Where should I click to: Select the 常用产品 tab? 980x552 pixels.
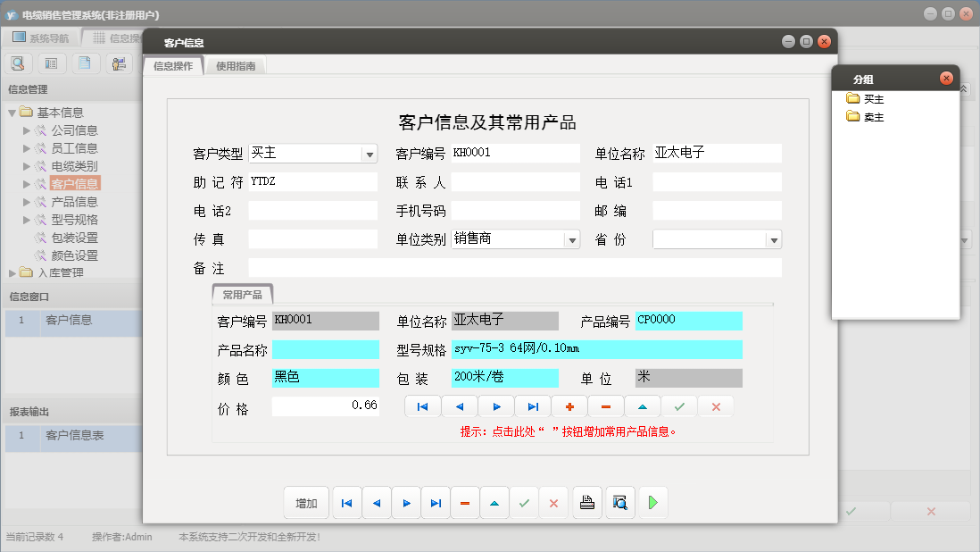[x=240, y=293]
